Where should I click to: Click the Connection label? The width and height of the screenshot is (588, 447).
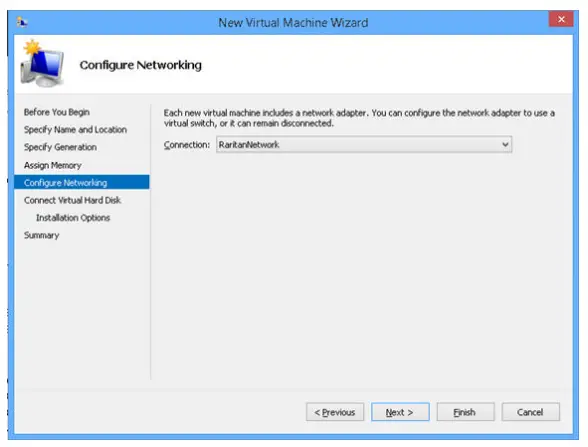[x=187, y=145]
